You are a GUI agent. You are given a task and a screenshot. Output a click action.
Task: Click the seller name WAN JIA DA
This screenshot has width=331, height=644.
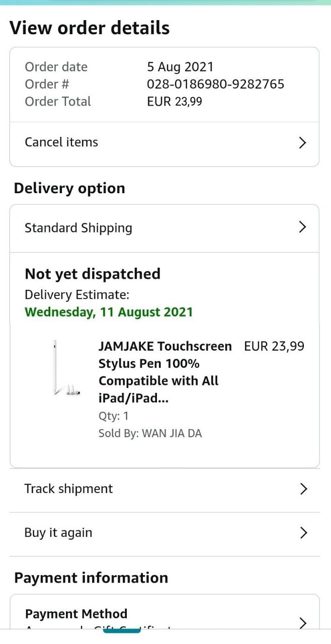point(172,433)
